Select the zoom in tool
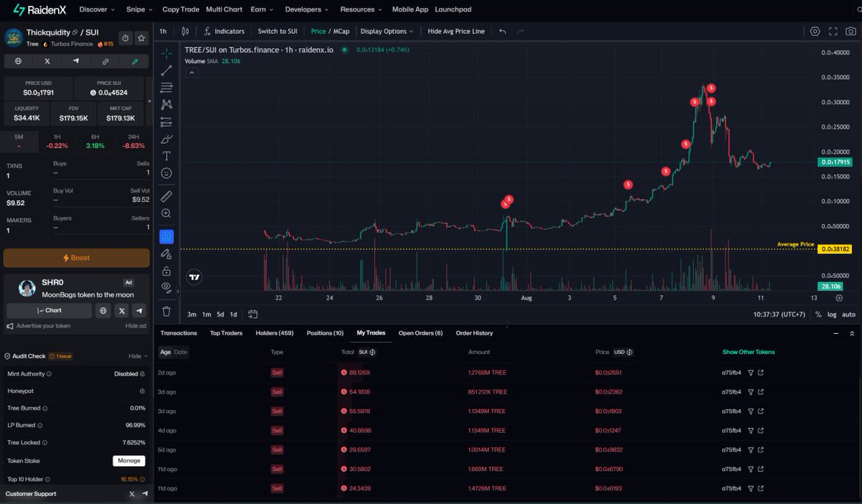Image resolution: width=862 pixels, height=504 pixels. pos(166,213)
